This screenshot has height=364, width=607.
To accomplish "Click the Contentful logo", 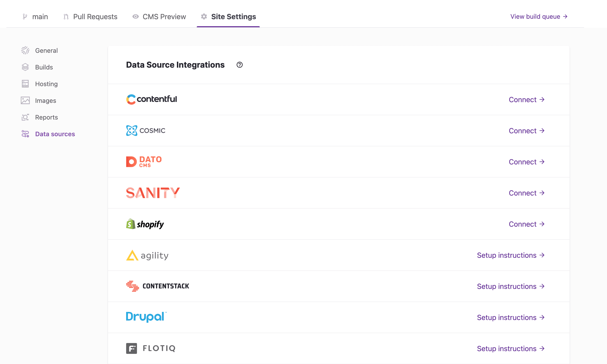I will click(151, 99).
